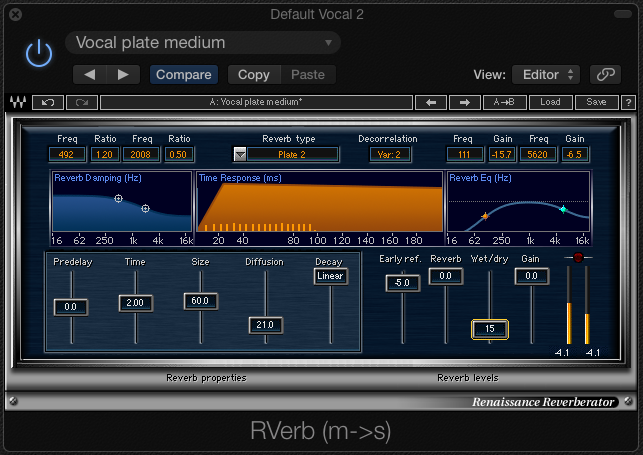The width and height of the screenshot is (643, 455).
Task: Open help with the question mark button
Action: click(x=628, y=102)
